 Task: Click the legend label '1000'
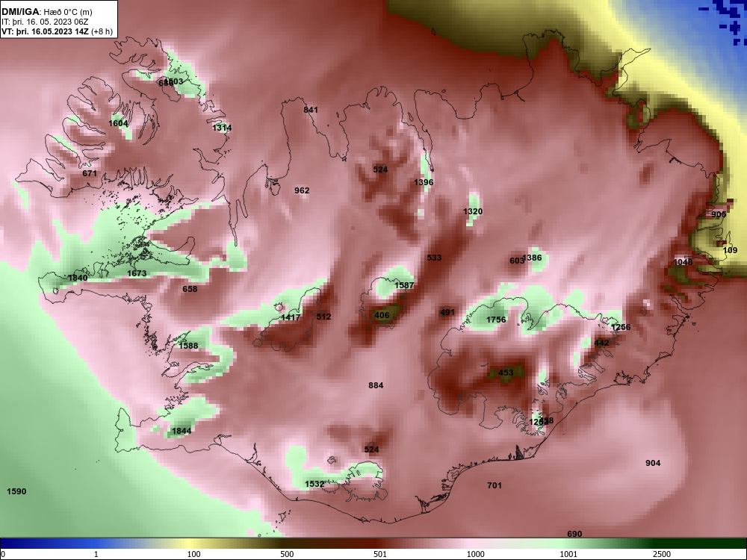click(476, 554)
